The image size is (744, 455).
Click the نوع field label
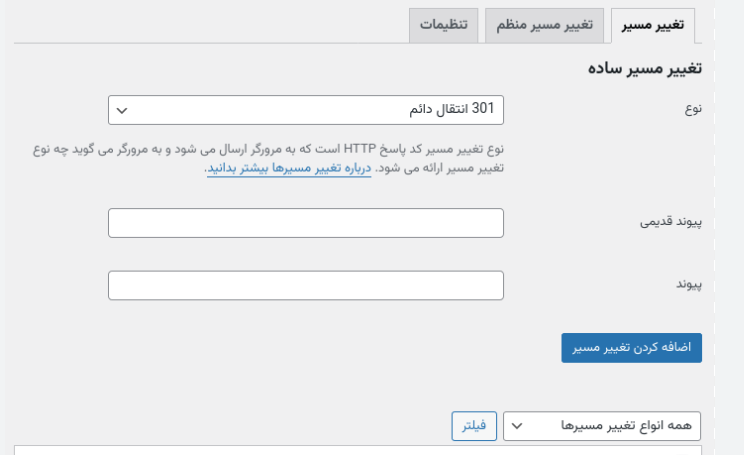click(691, 110)
